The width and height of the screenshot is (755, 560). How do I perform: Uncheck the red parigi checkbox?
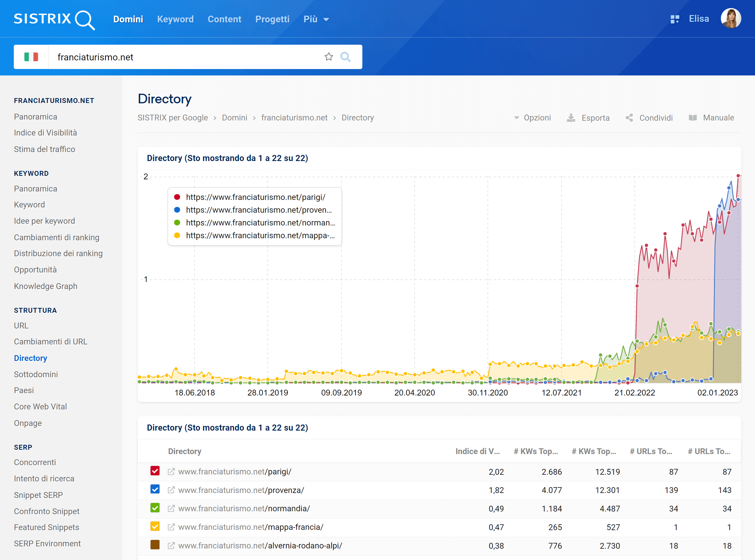[155, 471]
